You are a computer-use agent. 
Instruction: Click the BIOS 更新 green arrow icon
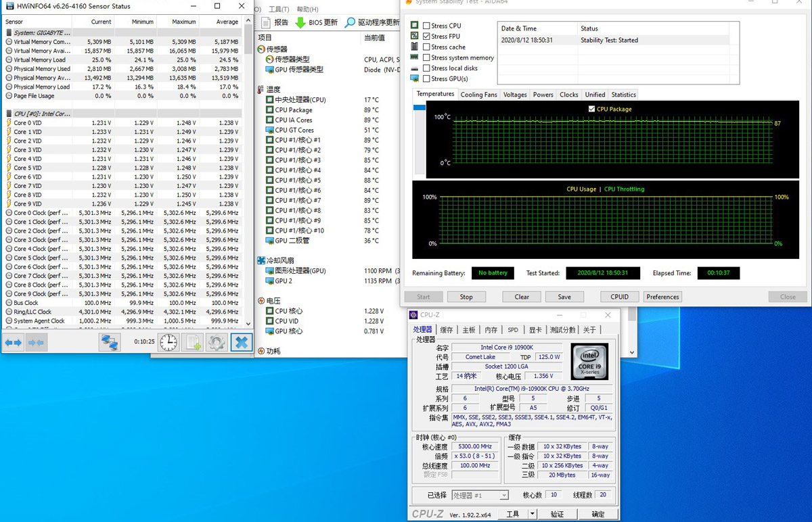(x=300, y=21)
